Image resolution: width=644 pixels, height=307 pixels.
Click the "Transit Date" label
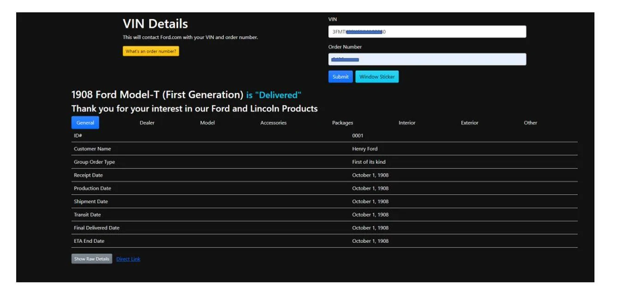[88, 215]
